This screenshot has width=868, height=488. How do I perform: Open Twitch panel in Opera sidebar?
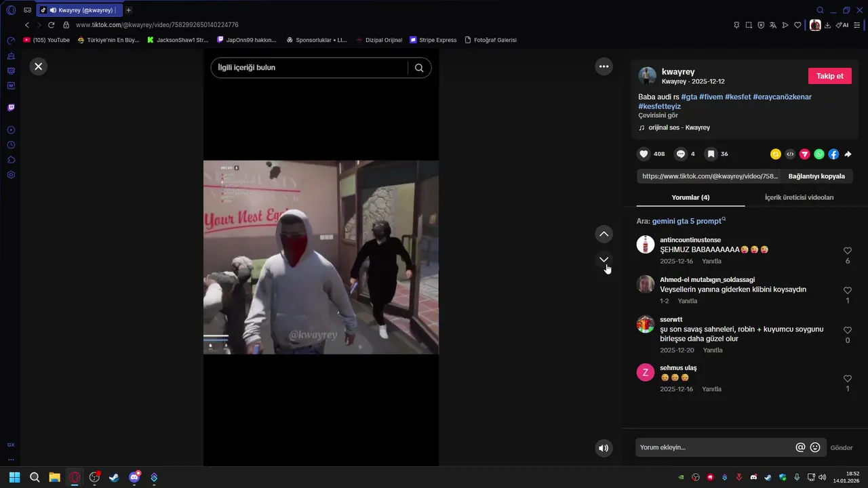(11, 108)
